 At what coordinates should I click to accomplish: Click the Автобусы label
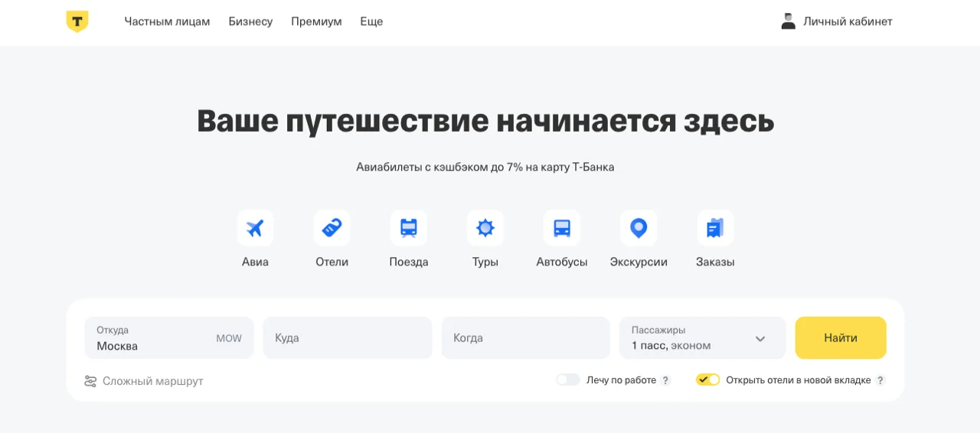pos(562,262)
